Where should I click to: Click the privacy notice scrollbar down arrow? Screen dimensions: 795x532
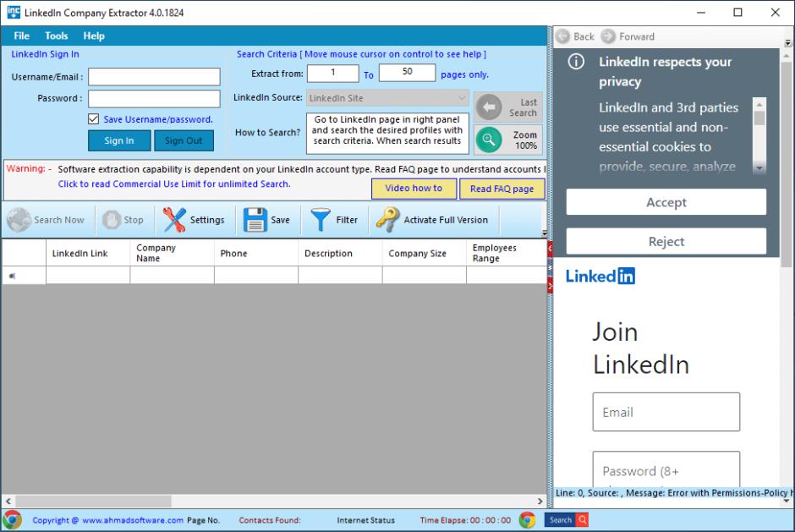point(759,167)
